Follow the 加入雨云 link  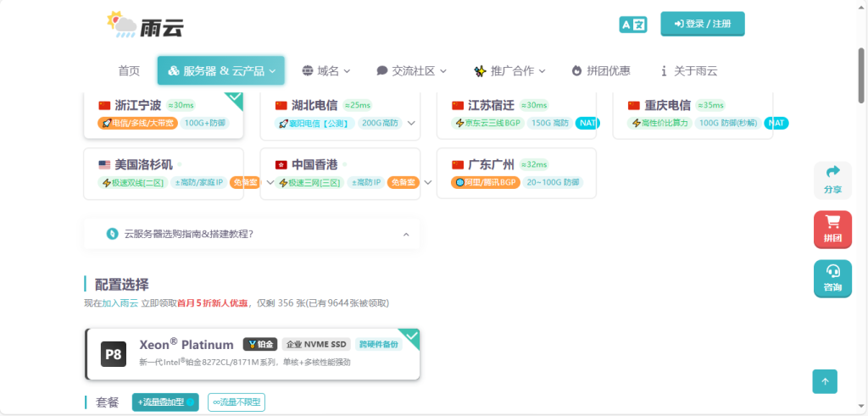tap(120, 303)
